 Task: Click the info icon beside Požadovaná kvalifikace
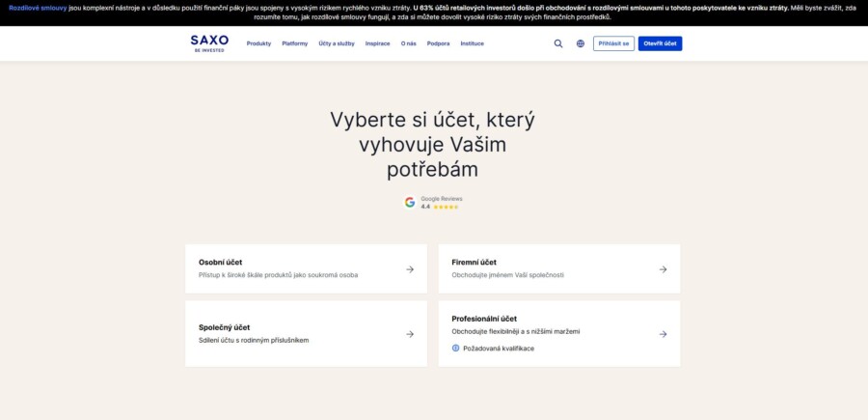455,348
